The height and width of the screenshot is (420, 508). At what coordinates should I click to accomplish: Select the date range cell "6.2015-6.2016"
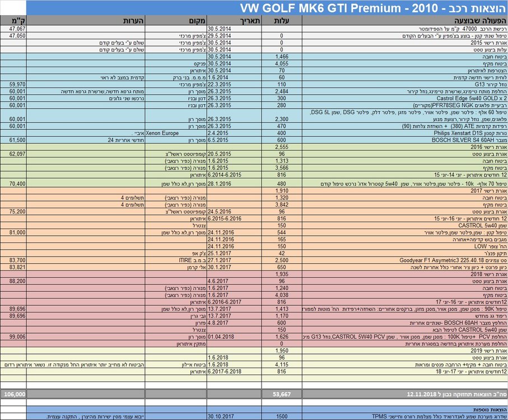[x=234, y=218]
